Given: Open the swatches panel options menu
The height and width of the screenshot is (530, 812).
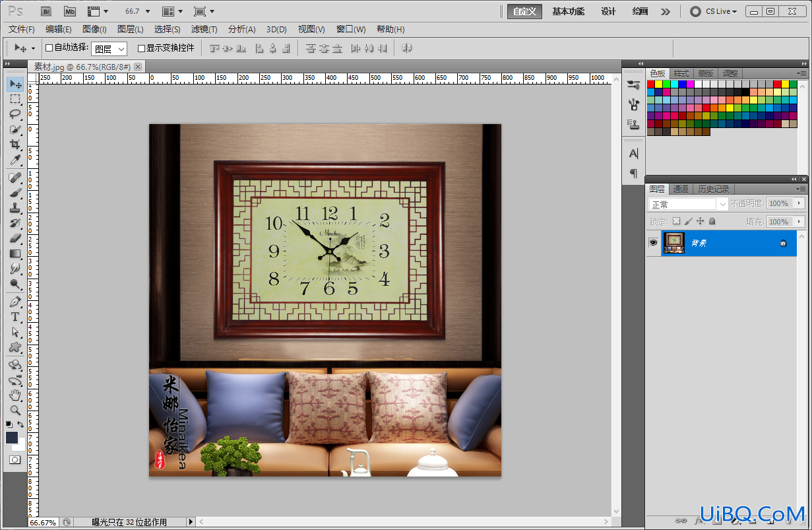Looking at the screenshot, I should pyautogui.click(x=801, y=73).
